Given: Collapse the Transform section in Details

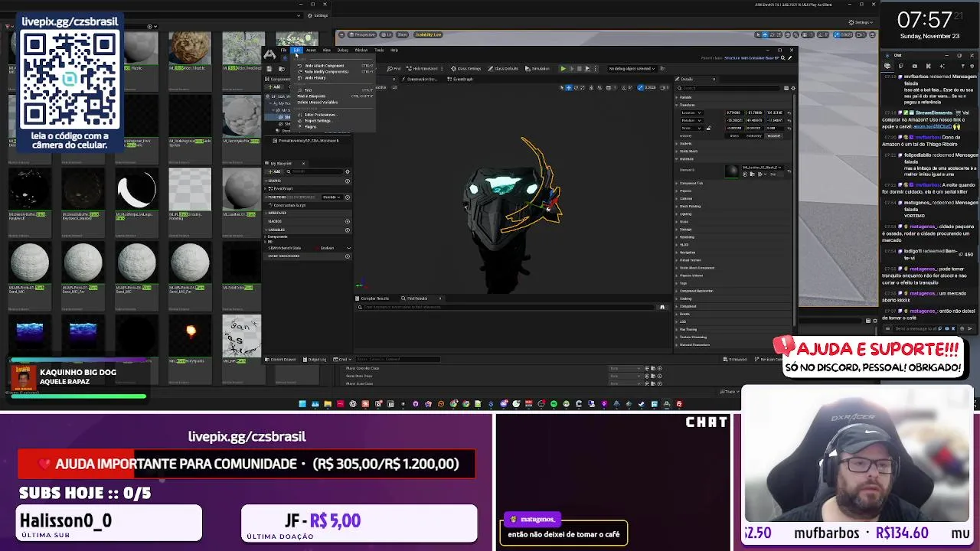Looking at the screenshot, I should 677,105.
